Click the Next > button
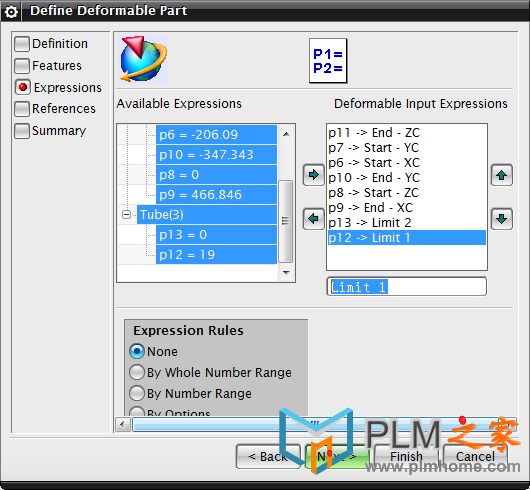 pos(337,457)
